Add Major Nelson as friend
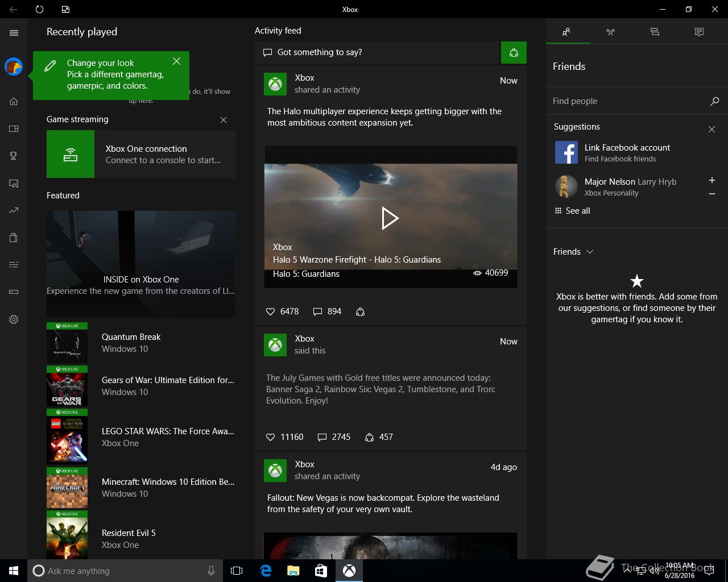 click(x=712, y=180)
